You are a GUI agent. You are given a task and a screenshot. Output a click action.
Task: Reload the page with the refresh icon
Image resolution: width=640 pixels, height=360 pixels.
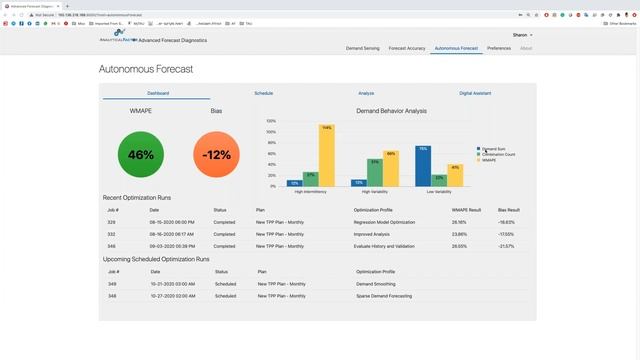point(21,15)
